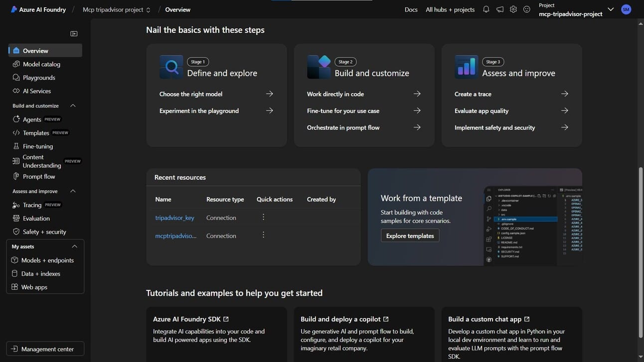Click the Content Understanding icon
Viewport: 644px width, 362px height.
[16, 161]
